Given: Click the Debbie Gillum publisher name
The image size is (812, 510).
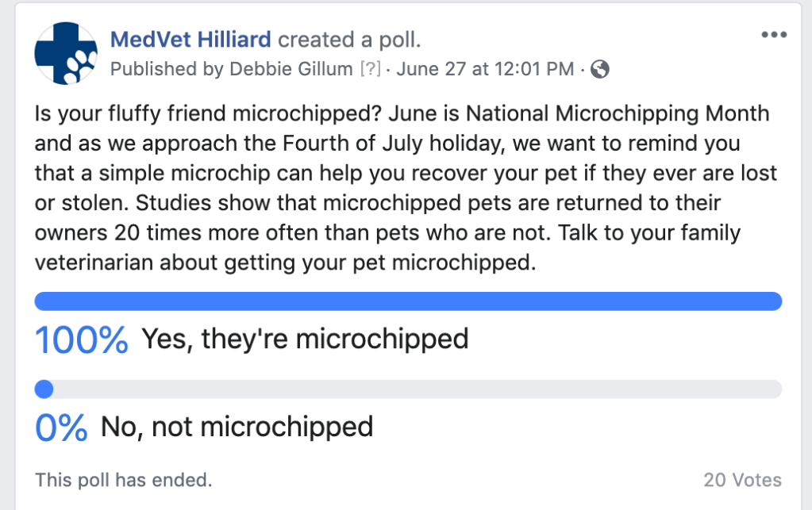Looking at the screenshot, I should tap(291, 69).
